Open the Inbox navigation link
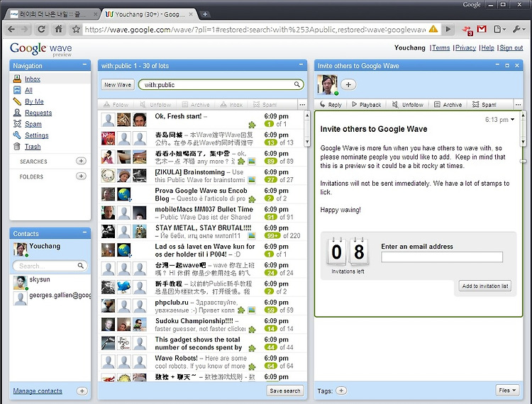This screenshot has width=532, height=404. [33, 79]
